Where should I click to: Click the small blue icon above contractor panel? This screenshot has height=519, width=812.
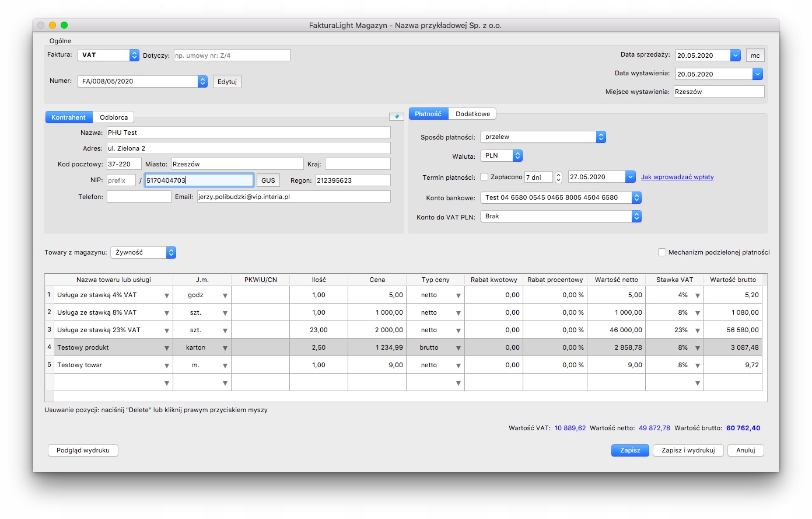397,117
